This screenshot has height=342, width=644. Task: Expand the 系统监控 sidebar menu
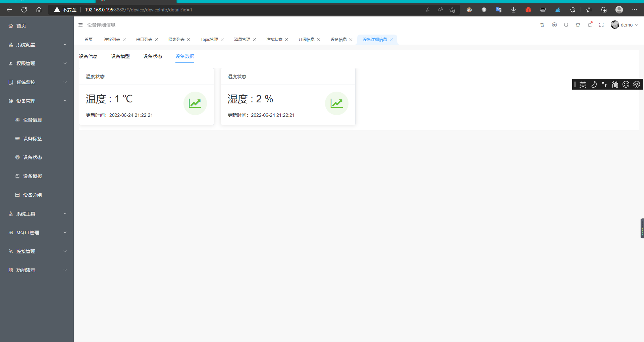click(37, 82)
